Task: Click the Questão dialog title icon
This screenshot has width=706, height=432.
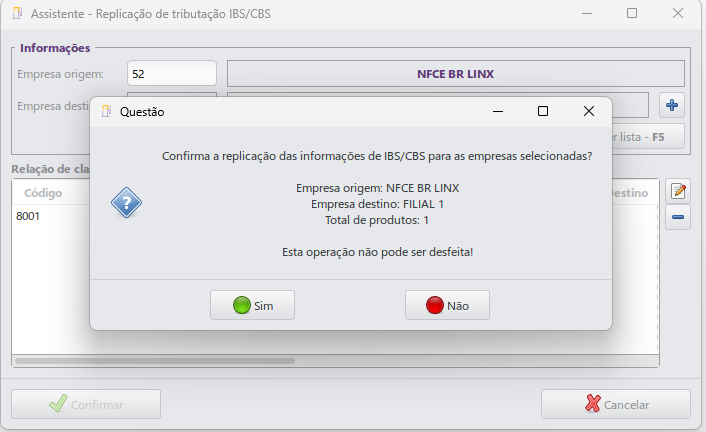Action: 107,112
